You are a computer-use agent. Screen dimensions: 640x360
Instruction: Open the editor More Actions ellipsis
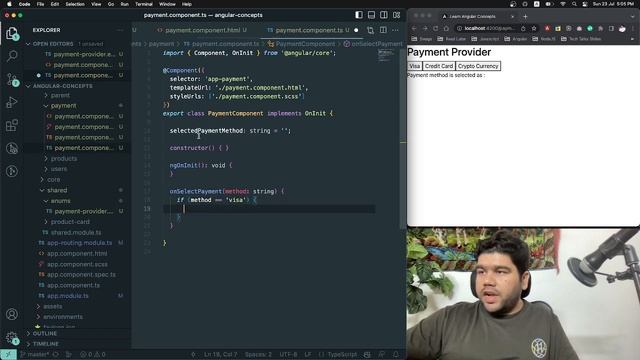tap(396, 30)
